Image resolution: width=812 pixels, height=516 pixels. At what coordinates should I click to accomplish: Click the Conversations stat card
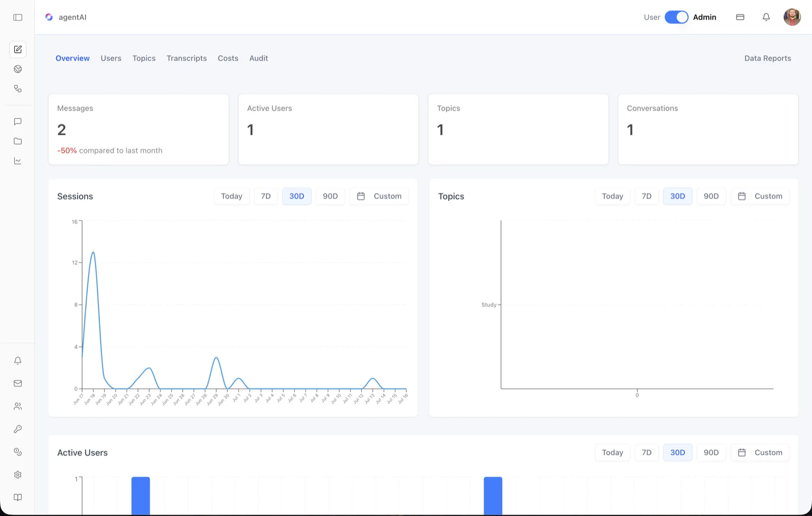click(x=708, y=129)
